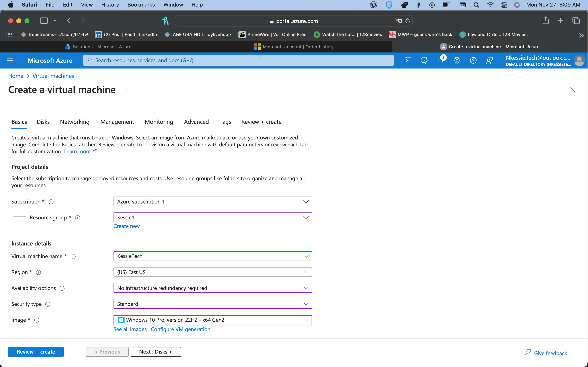
Task: Click Create new under Resource group
Action: 127,226
